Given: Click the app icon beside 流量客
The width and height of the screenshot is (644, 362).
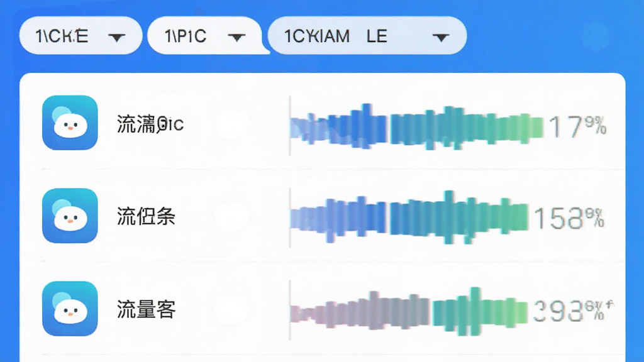Looking at the screenshot, I should [x=70, y=309].
